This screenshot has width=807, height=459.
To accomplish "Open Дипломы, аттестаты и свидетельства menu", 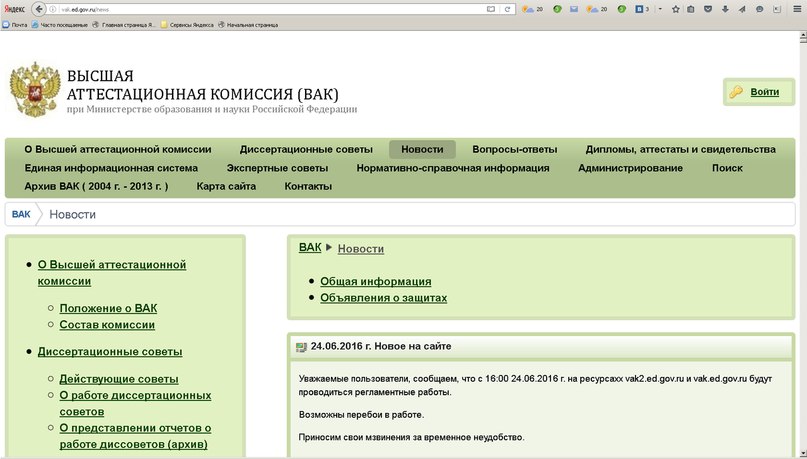I will tap(680, 150).
